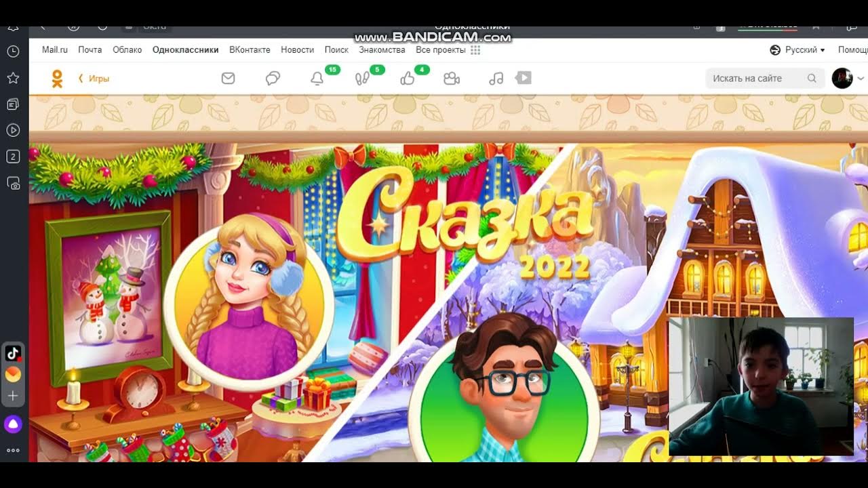Click the globe icon beside Русский
Viewport: 868px width, 488px height.
[x=776, y=50]
